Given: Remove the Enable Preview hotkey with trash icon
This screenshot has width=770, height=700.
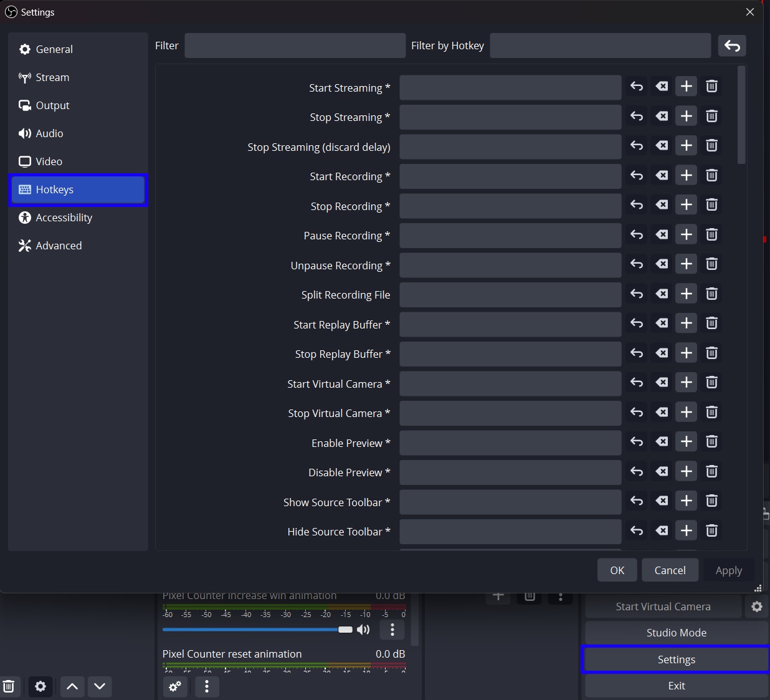Looking at the screenshot, I should point(711,442).
